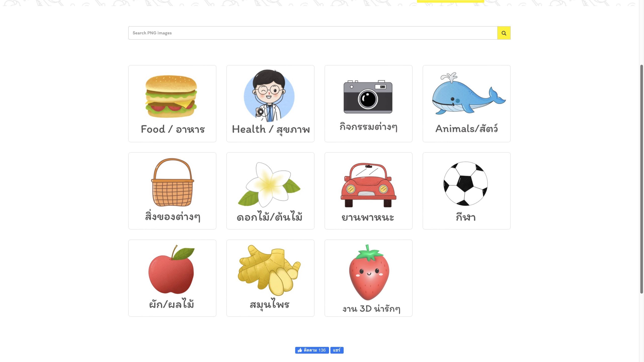Select the camera icon for activities category
Image resolution: width=644 pixels, height=362 pixels.
point(368,97)
